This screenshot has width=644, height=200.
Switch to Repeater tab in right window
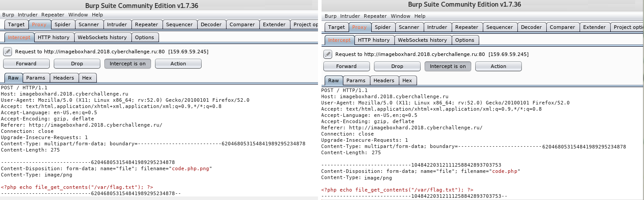coord(467,27)
